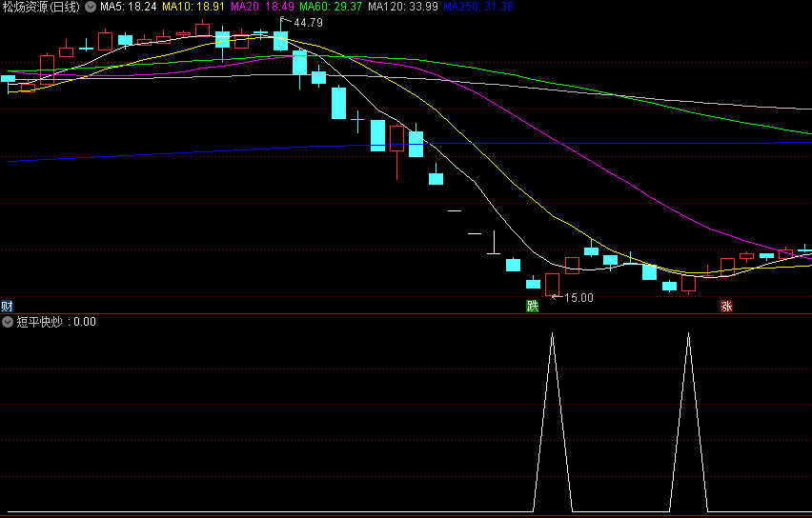Click the 15.00 low price label

[579, 297]
